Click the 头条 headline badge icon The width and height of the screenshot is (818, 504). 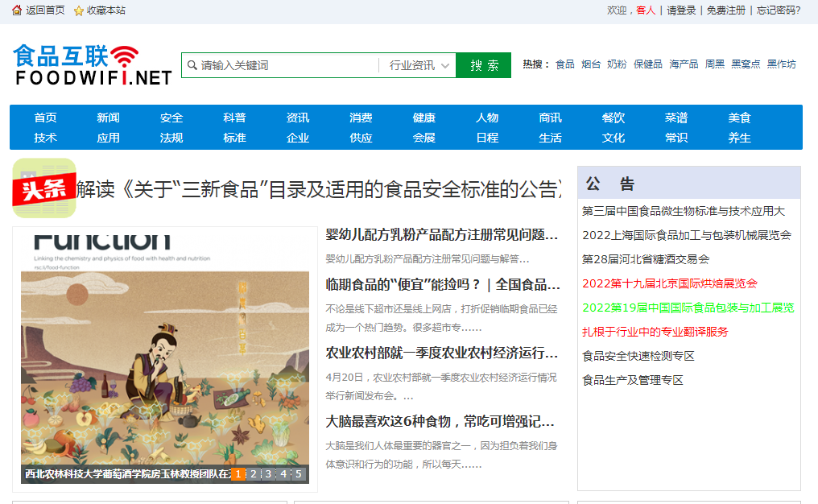tap(44, 188)
